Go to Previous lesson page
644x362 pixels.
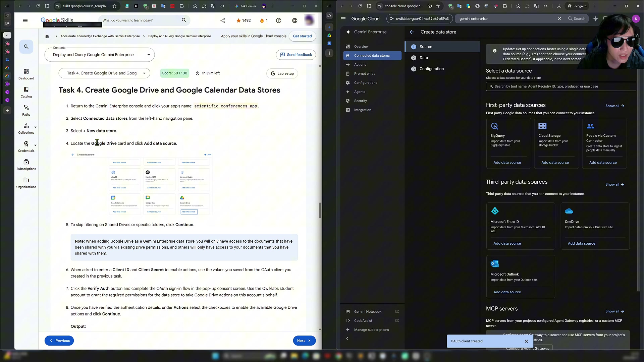[59, 341]
